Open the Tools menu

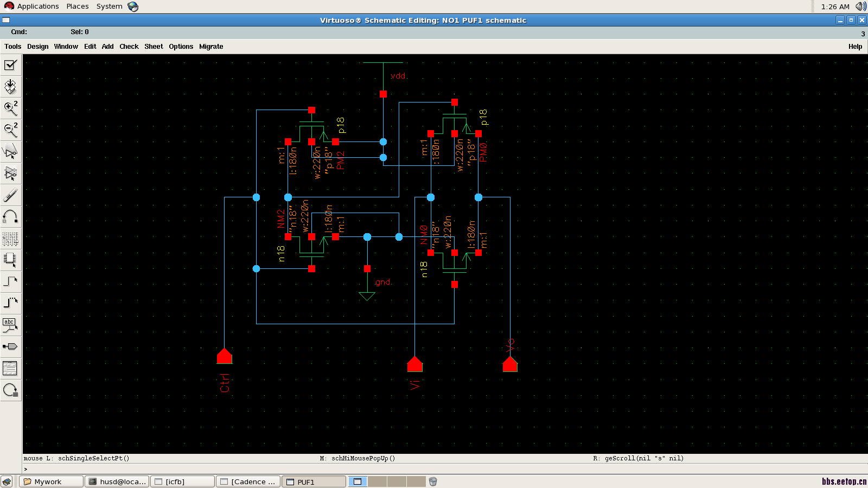coord(12,47)
